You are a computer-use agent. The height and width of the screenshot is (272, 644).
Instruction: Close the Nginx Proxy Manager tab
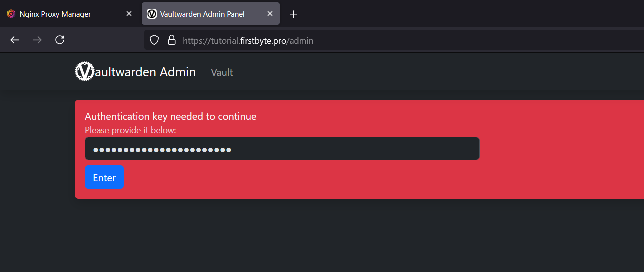click(x=129, y=14)
